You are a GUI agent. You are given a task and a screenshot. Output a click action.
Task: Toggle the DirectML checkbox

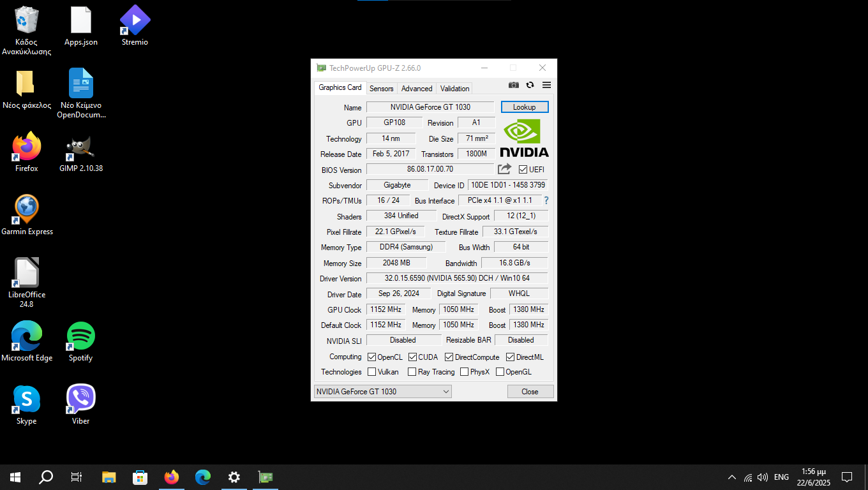[x=511, y=357]
